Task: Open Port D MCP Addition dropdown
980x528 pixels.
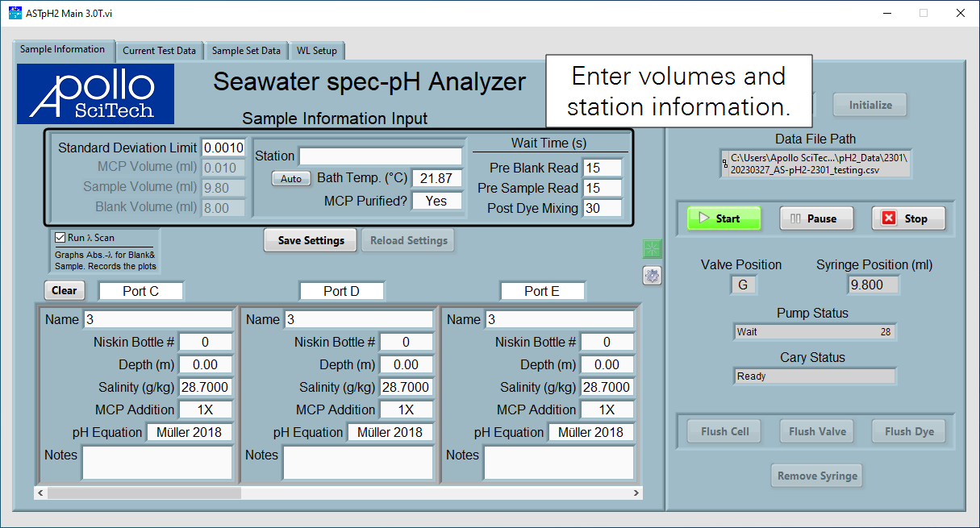Action: pos(406,410)
